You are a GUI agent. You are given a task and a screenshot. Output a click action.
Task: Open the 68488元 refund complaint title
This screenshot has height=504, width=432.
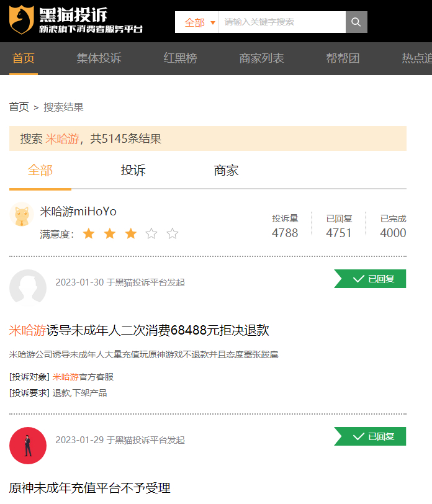[139, 330]
